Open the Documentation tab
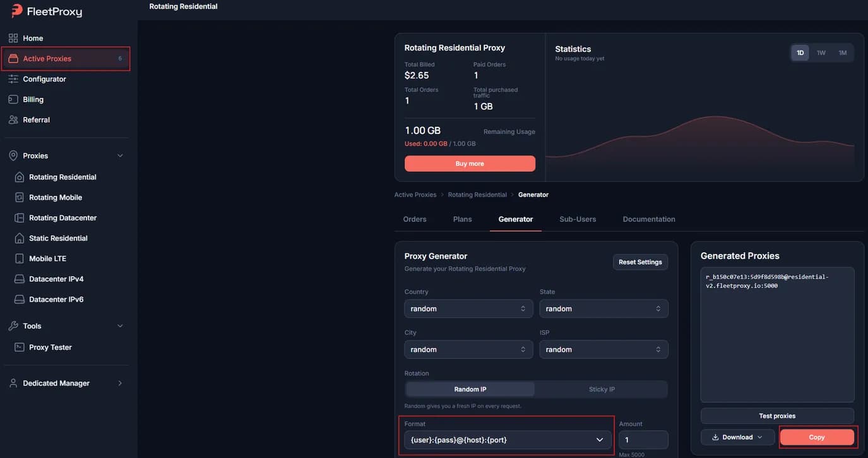868x458 pixels. pyautogui.click(x=649, y=219)
